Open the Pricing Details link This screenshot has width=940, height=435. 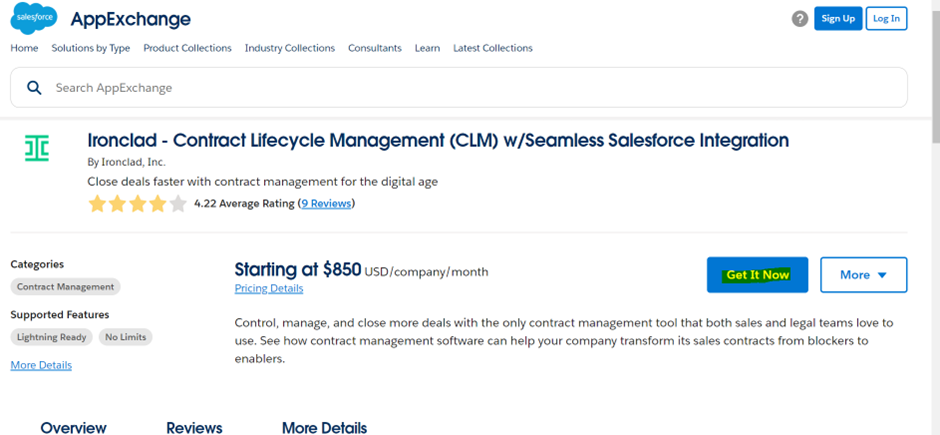(269, 289)
